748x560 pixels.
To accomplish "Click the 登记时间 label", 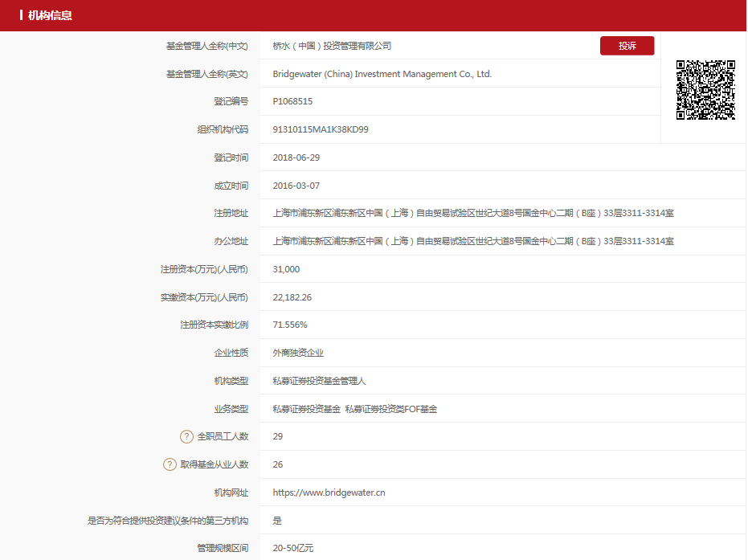I will pos(231,158).
